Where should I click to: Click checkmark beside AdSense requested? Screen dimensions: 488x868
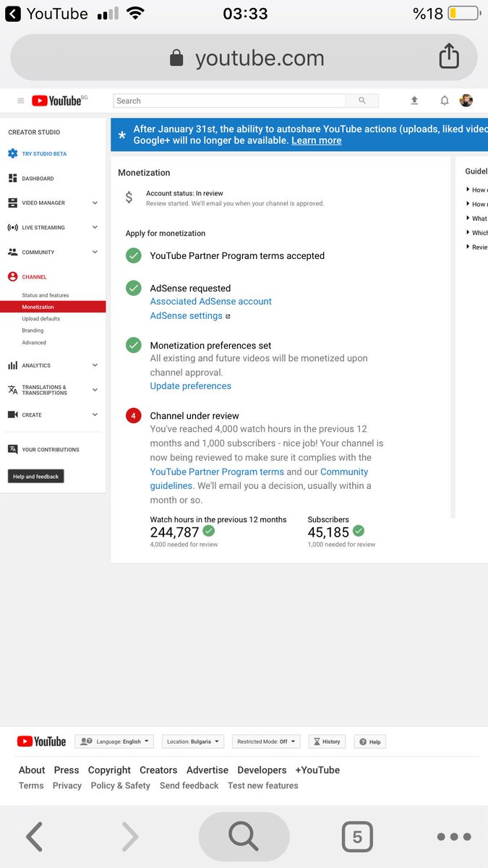(x=134, y=288)
